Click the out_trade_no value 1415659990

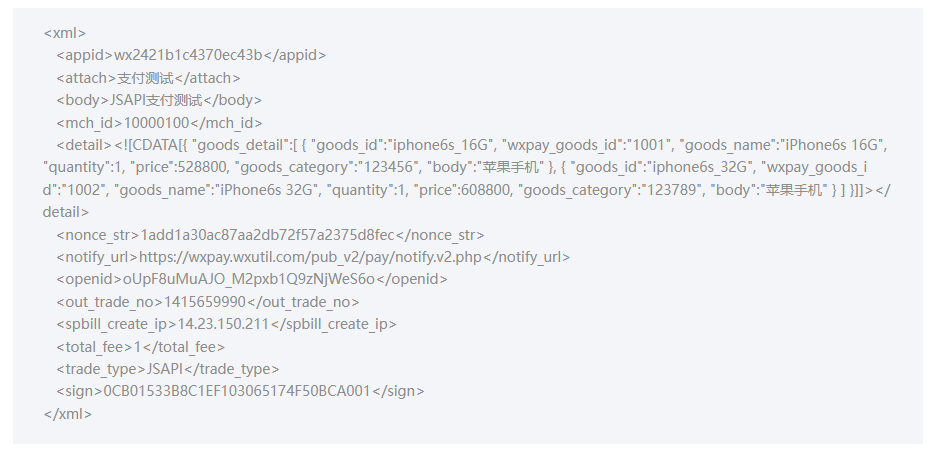(198, 301)
